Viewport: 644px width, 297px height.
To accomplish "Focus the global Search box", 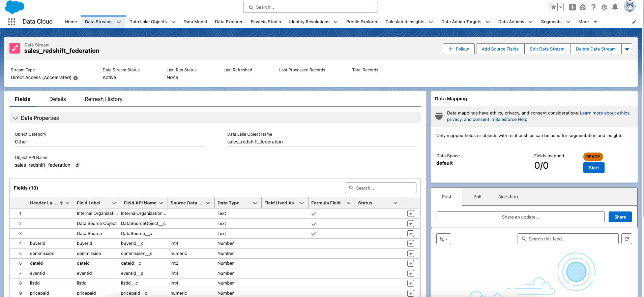I will (x=311, y=7).
